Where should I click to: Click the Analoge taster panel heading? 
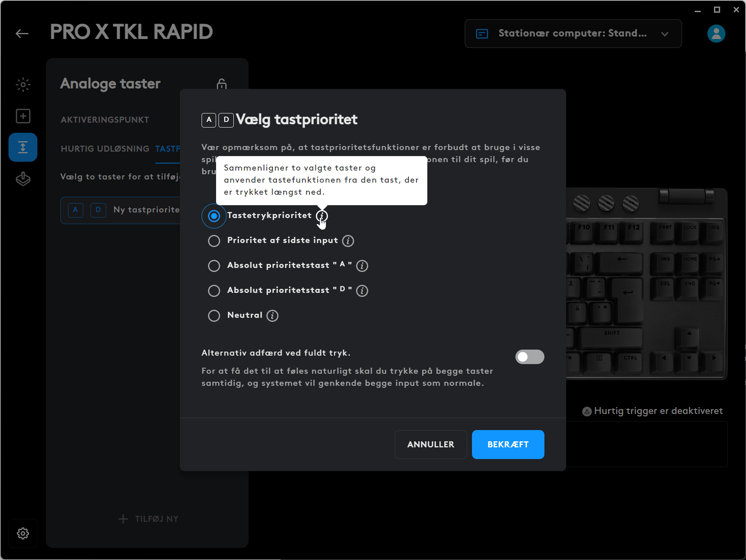pos(110,84)
